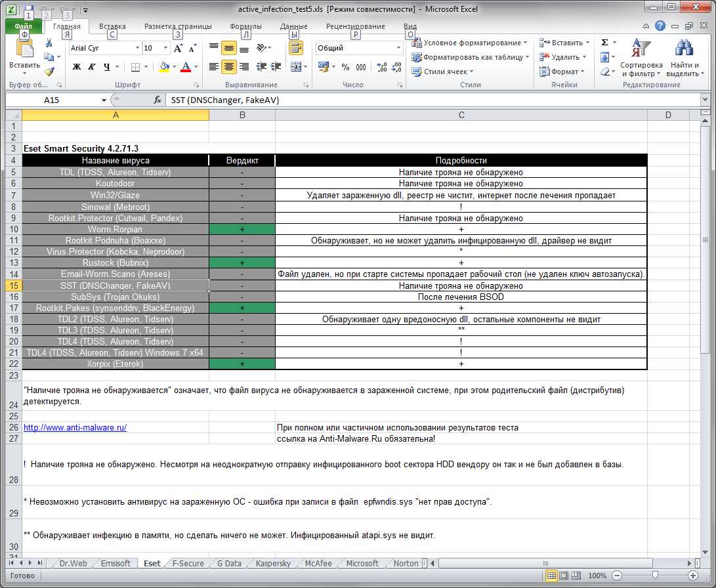Click the formula bar with SST text

pos(433,100)
